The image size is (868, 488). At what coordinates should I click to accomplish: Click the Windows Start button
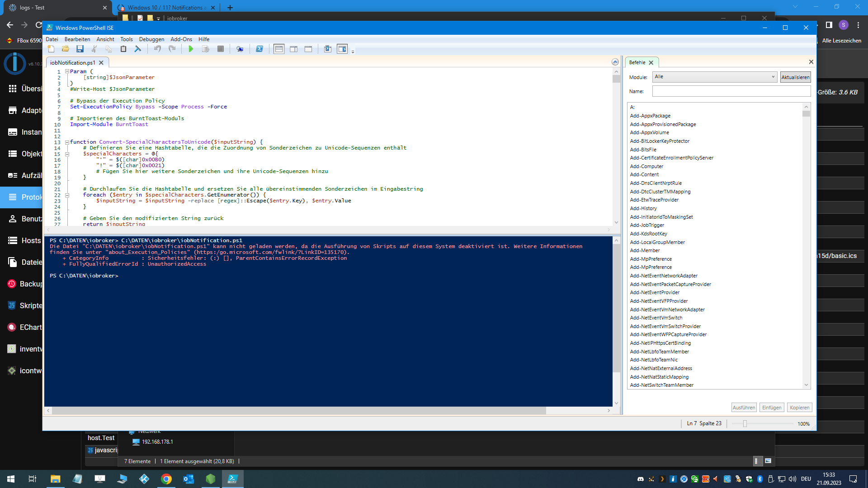coord(11,479)
